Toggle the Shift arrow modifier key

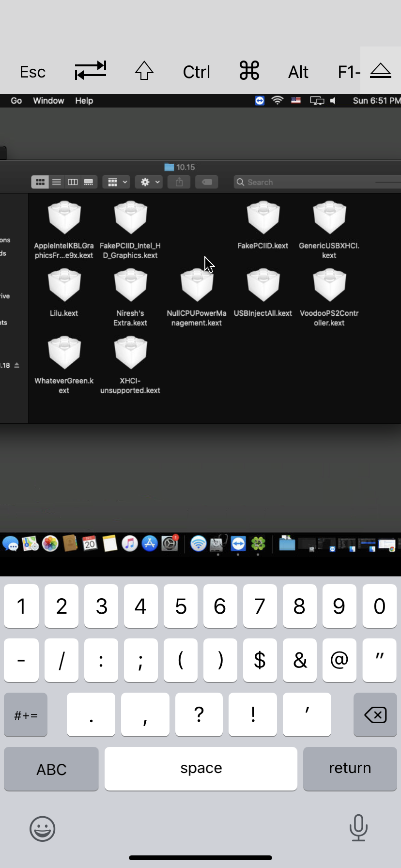[144, 71]
